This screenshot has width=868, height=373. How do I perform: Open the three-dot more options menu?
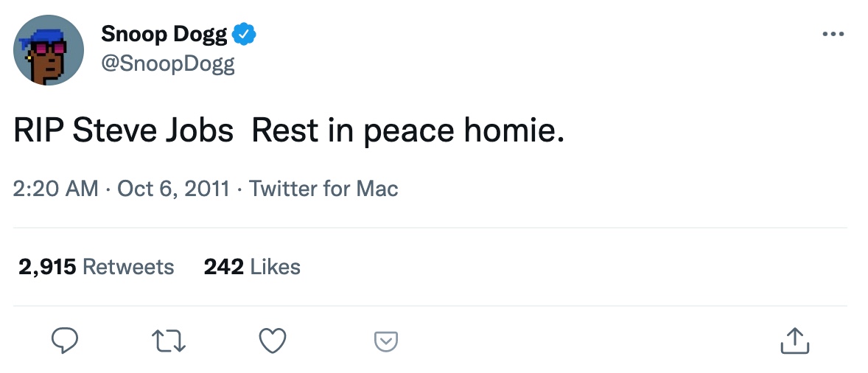(x=832, y=34)
